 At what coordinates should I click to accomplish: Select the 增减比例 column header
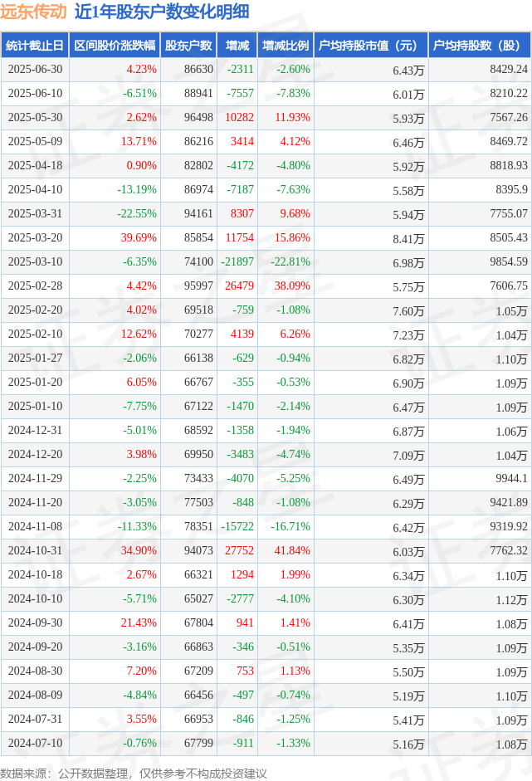[286, 46]
